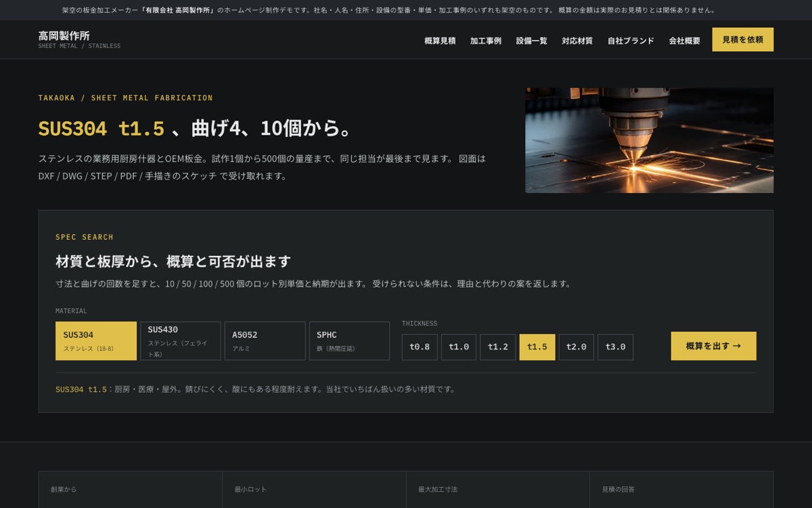The height and width of the screenshot is (508, 812).
Task: Click the 概算を出す → button
Action: [x=714, y=346]
